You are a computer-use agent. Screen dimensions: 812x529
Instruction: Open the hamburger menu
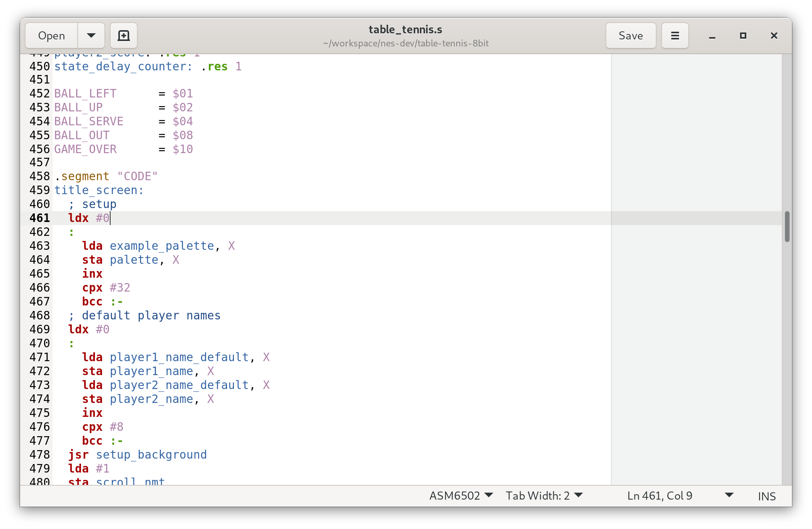[675, 36]
